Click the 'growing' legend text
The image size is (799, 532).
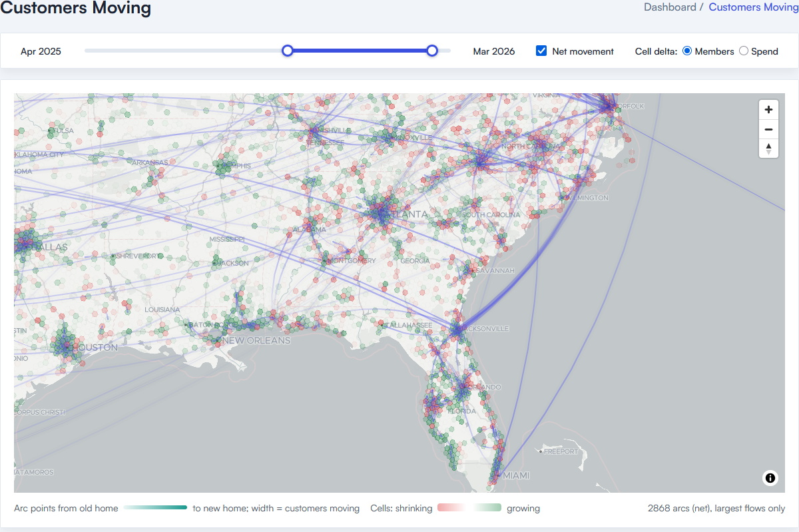[x=523, y=508]
